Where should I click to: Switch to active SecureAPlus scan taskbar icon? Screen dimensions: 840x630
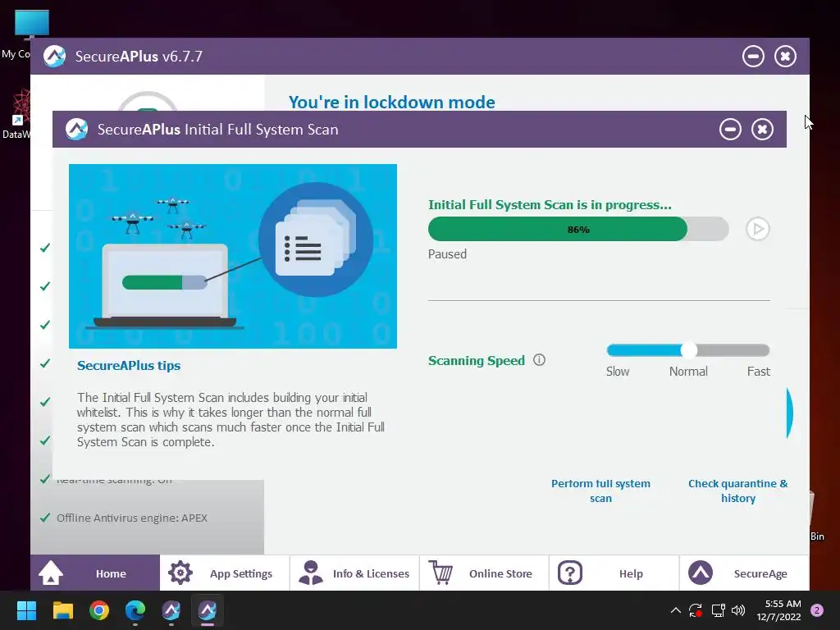point(208,610)
